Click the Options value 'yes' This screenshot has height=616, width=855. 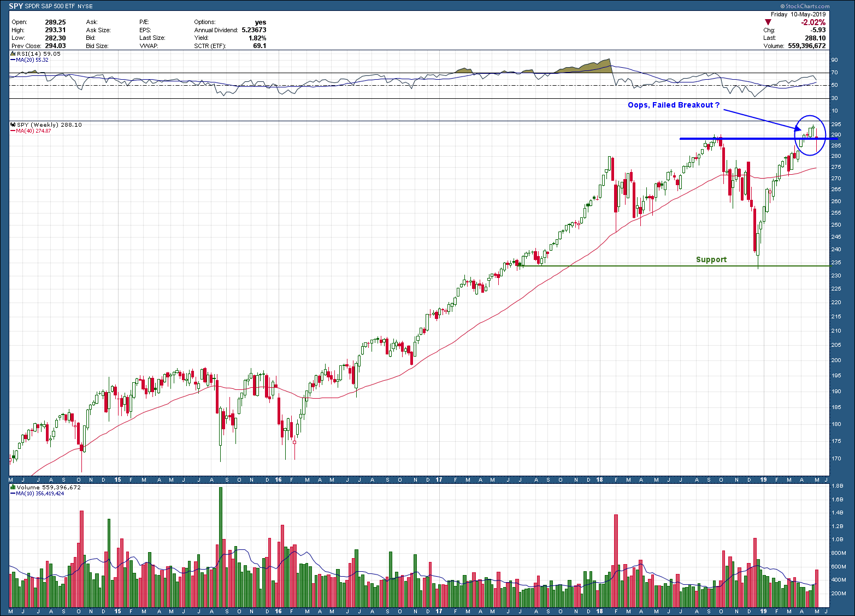pos(261,22)
